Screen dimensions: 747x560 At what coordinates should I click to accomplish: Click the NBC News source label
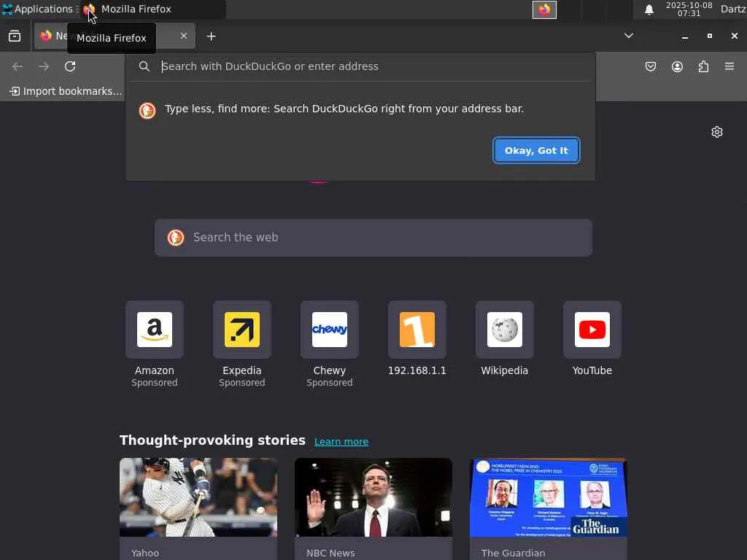[x=330, y=553]
